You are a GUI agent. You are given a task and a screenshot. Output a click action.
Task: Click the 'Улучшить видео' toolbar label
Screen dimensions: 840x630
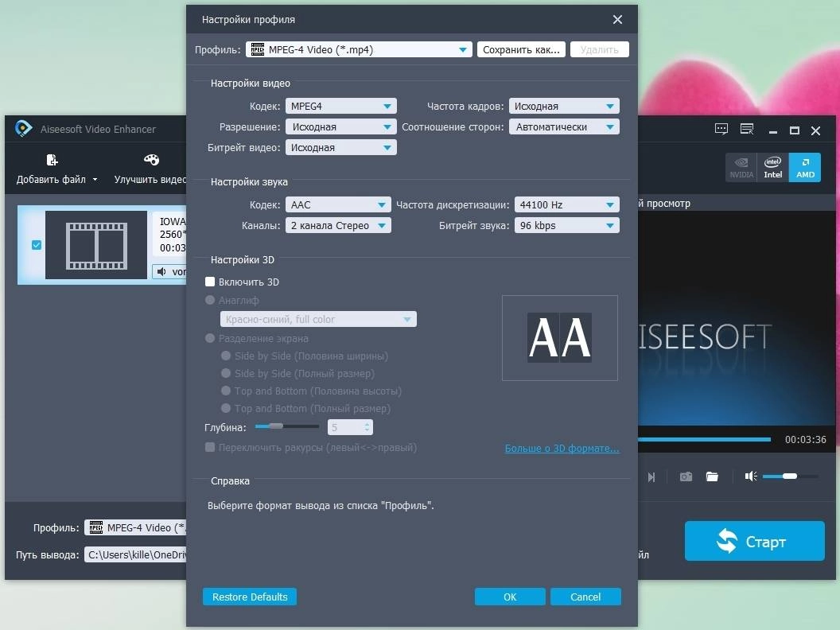click(x=150, y=180)
